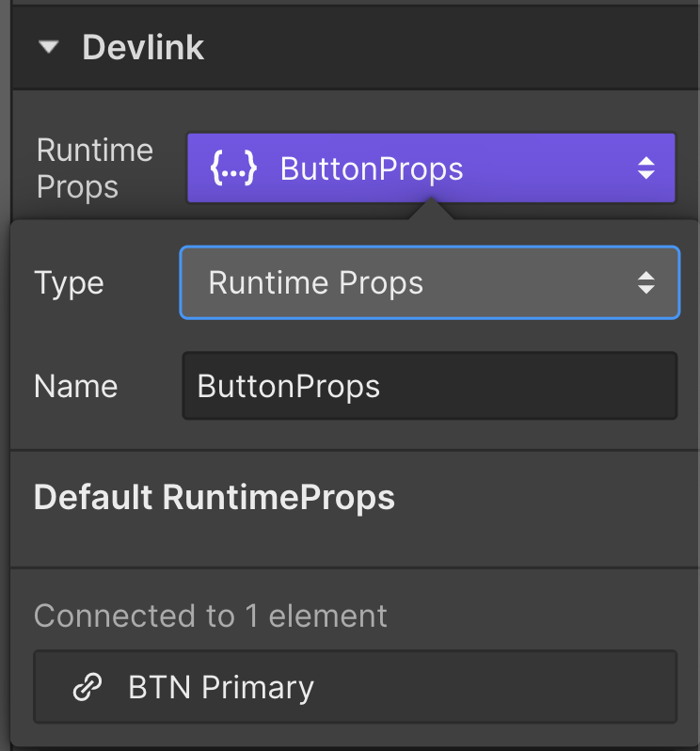Click the up-down arrows on purple ButtonProps selector
The height and width of the screenshot is (751, 700).
(x=645, y=168)
